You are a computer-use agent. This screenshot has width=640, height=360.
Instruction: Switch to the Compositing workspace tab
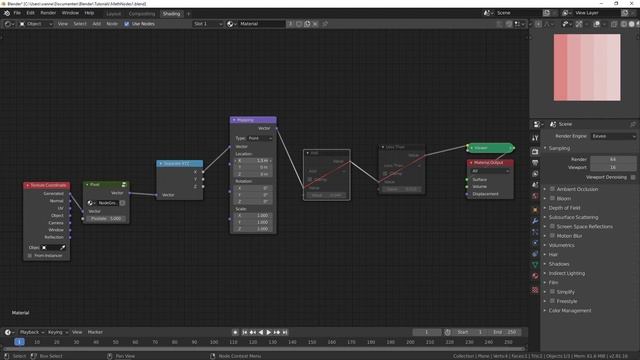click(x=142, y=13)
